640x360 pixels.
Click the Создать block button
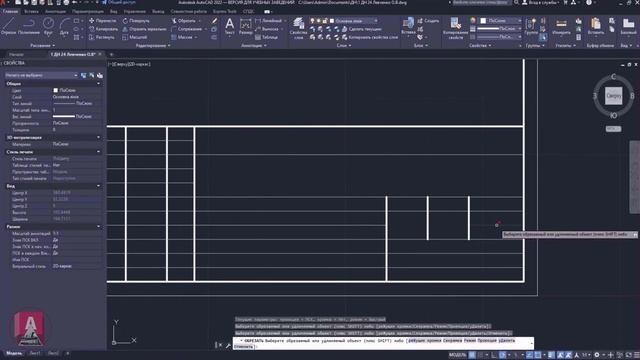click(x=428, y=20)
